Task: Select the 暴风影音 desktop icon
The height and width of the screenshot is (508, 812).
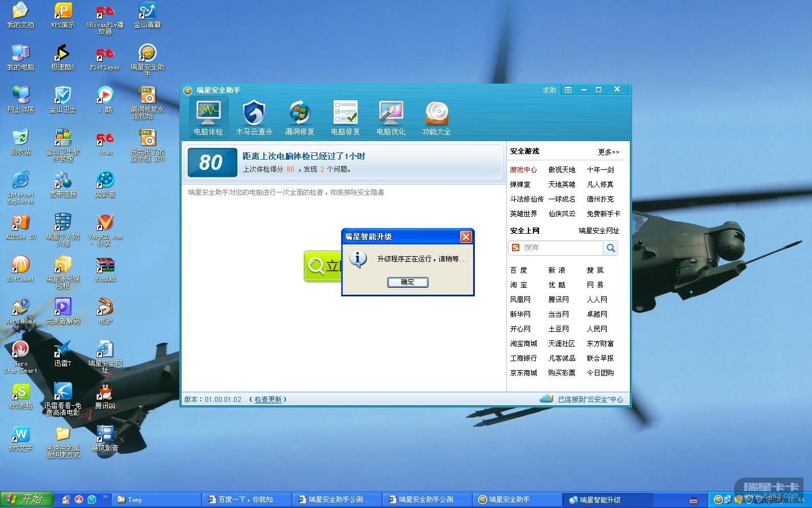Action: point(105,439)
